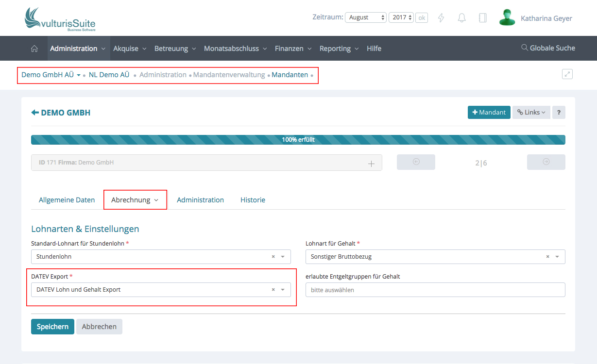
Task: Click the question mark help button
Action: [559, 112]
